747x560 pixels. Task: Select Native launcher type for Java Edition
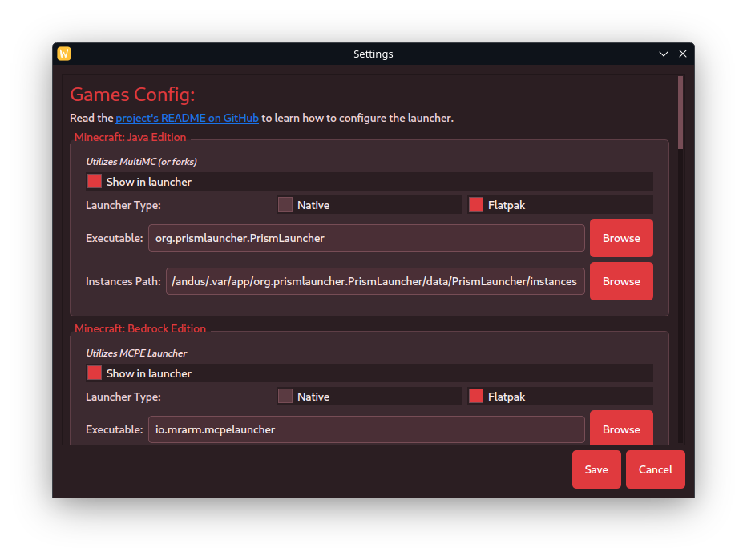[x=369, y=205]
